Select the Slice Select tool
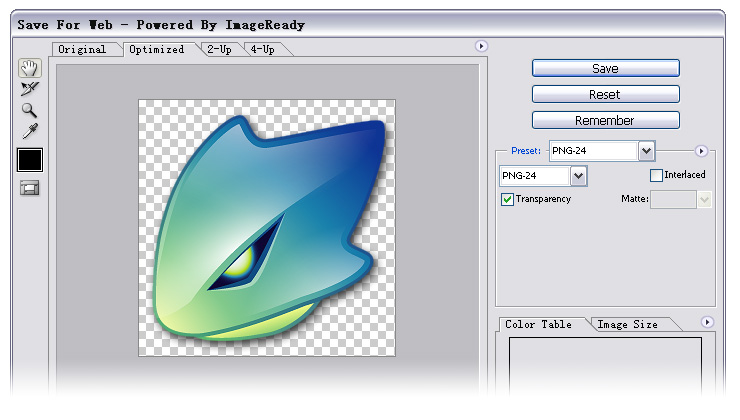Viewport: 740px width, 420px height. click(x=30, y=89)
